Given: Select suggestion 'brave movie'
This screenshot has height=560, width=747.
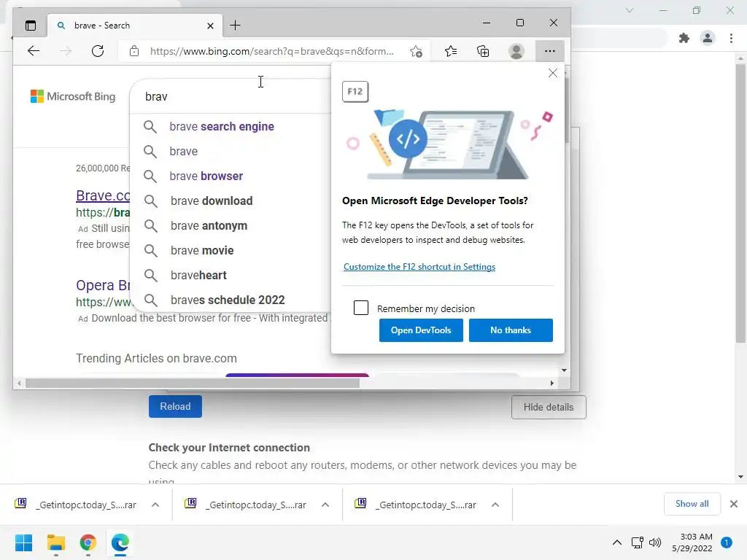Looking at the screenshot, I should (x=230, y=250).
